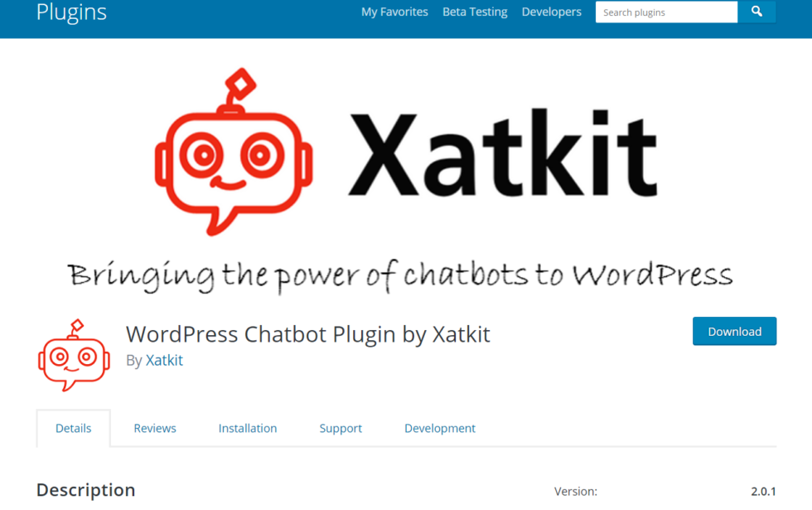Open the Installation tab
812x510 pixels.
pyautogui.click(x=248, y=428)
